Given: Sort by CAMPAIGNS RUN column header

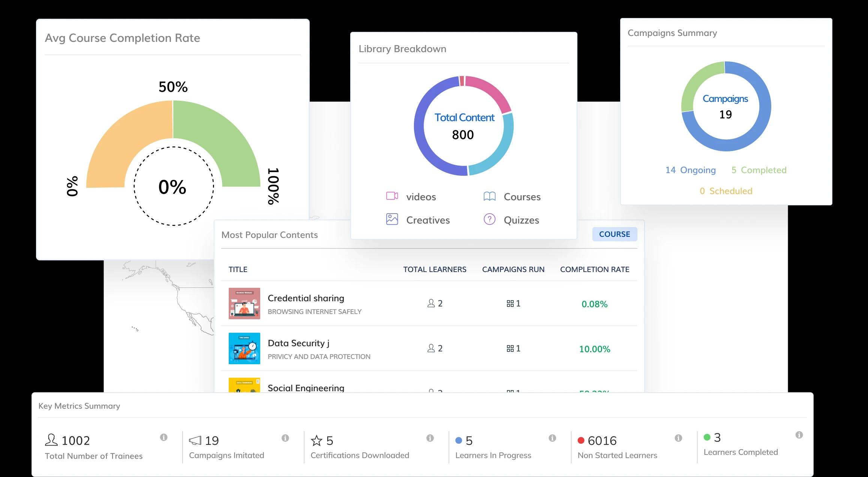Looking at the screenshot, I should tap(513, 269).
